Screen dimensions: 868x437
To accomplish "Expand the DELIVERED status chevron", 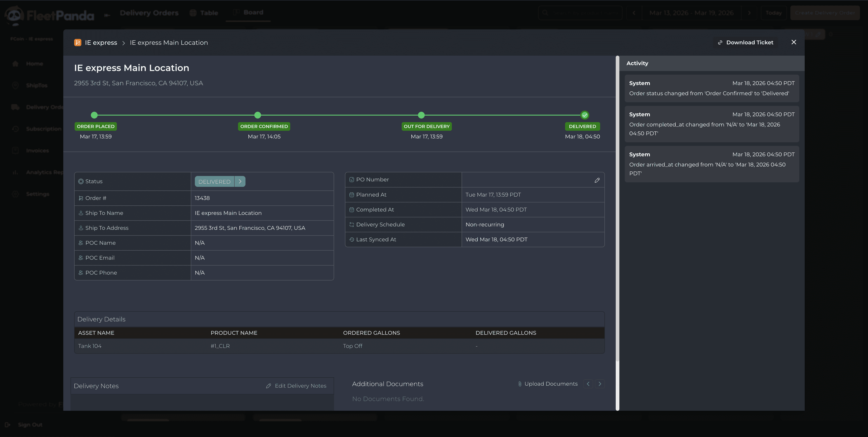I will 240,181.
